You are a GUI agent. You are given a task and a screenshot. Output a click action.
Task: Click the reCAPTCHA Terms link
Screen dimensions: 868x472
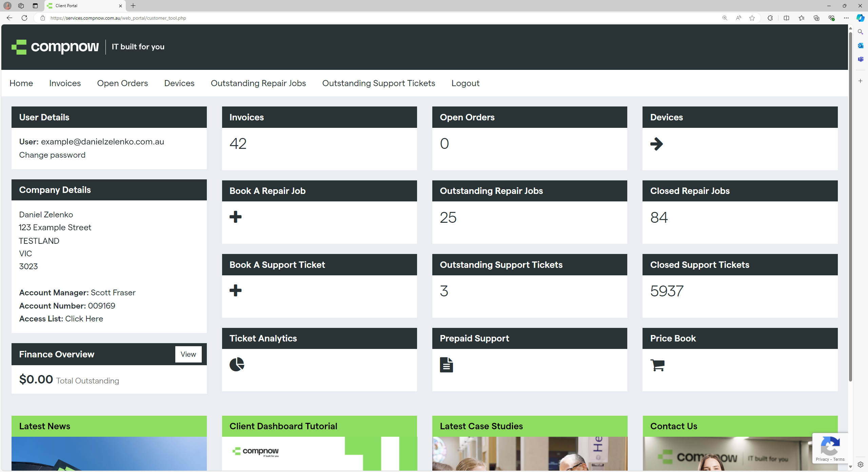click(x=839, y=459)
